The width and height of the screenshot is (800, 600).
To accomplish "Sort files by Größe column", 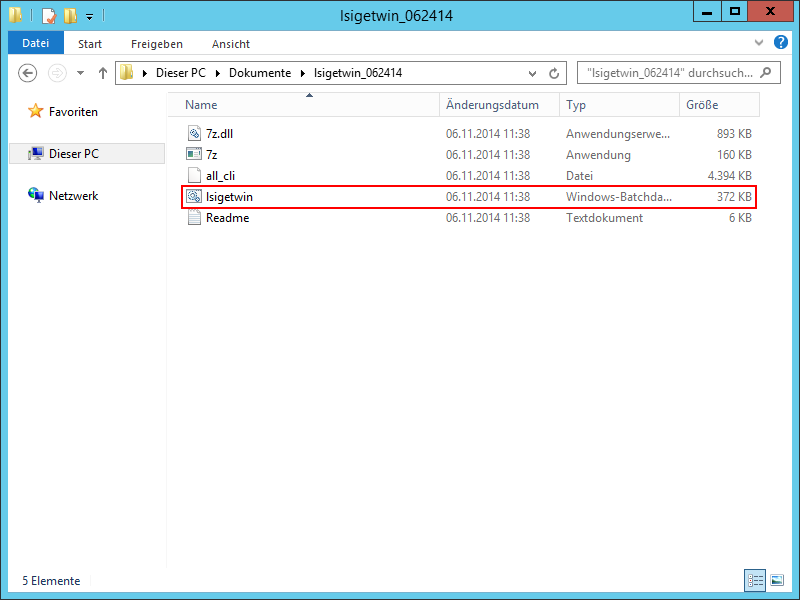I will pos(719,105).
